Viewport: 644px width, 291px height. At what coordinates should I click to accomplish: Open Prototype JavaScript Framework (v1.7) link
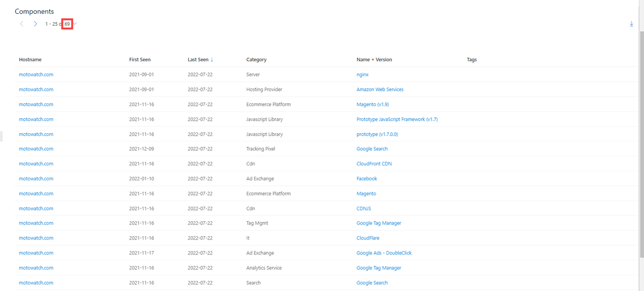[x=397, y=119]
